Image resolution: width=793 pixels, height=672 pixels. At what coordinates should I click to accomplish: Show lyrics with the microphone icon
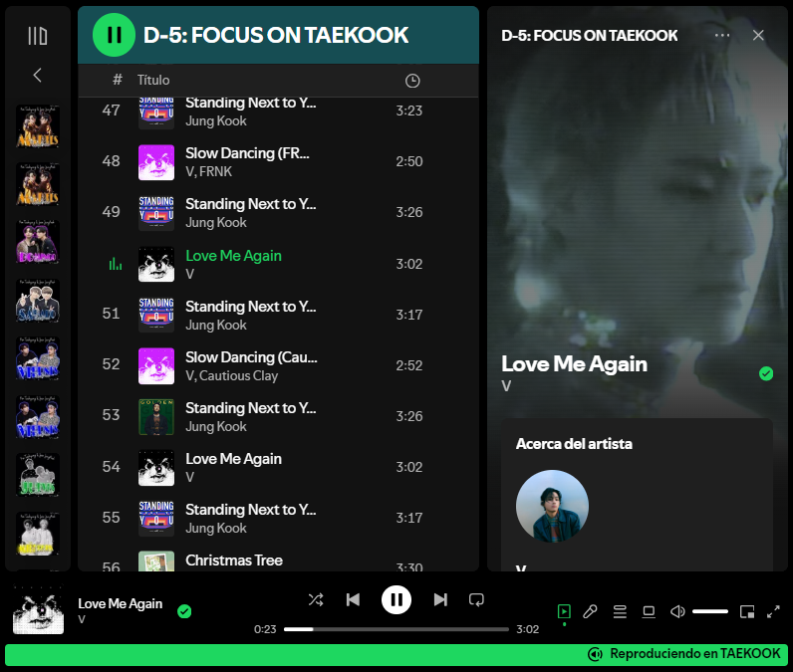(x=590, y=612)
